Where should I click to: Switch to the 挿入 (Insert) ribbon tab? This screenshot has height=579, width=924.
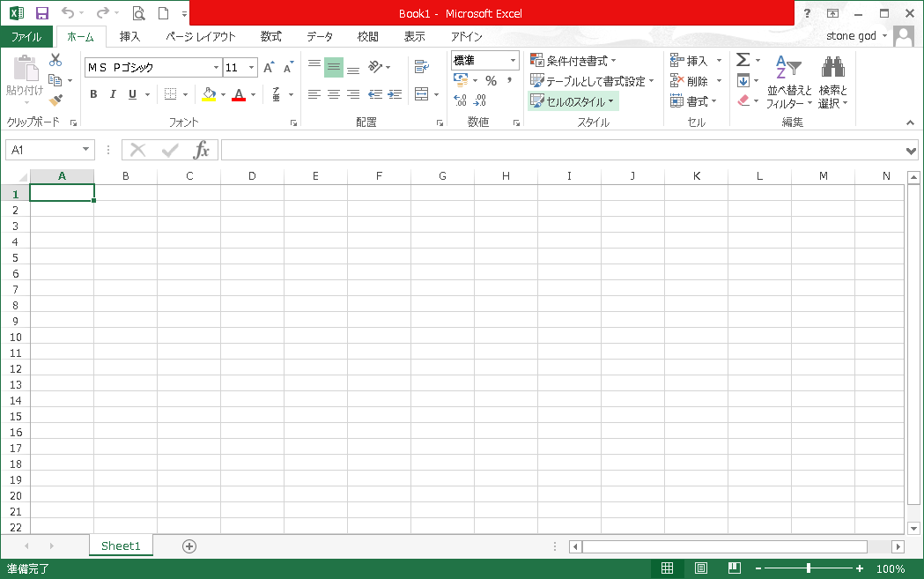pyautogui.click(x=129, y=36)
